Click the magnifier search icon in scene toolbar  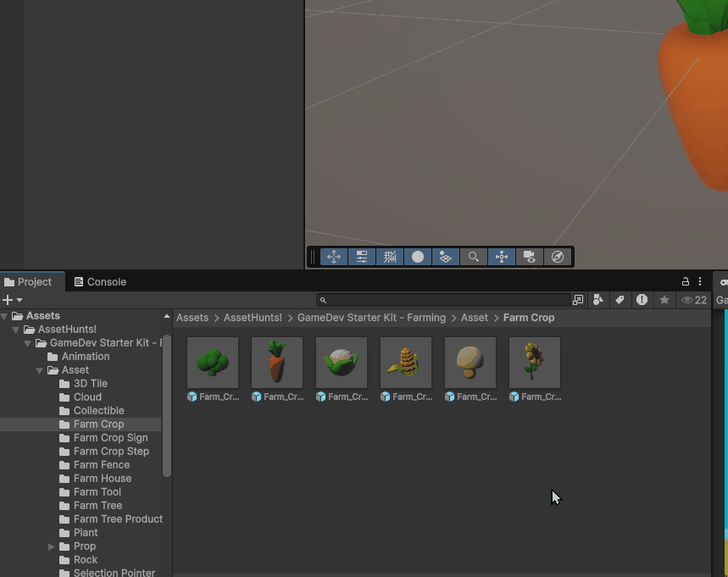(474, 257)
